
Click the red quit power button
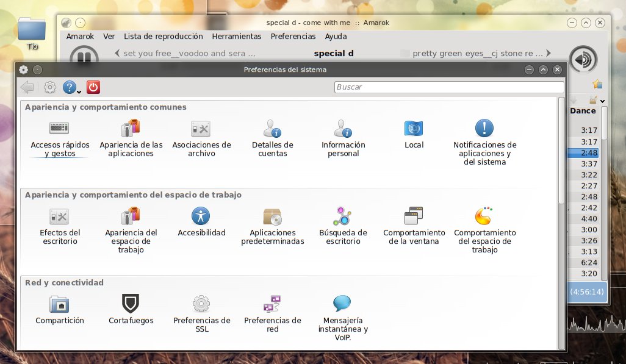tap(93, 87)
